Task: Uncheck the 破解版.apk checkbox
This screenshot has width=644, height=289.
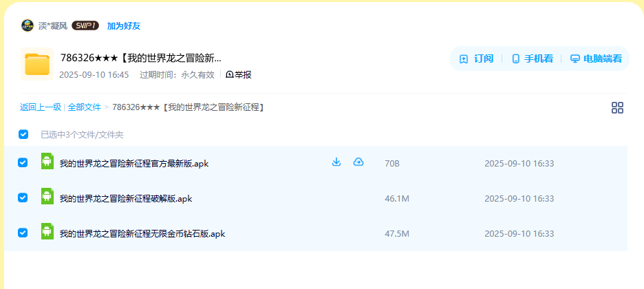Action: (23, 197)
